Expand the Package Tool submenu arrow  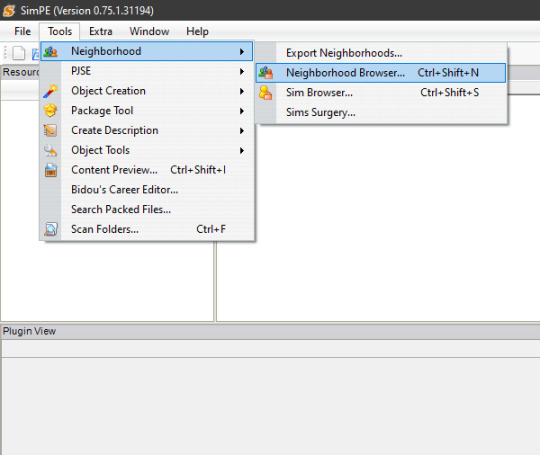pyautogui.click(x=242, y=111)
